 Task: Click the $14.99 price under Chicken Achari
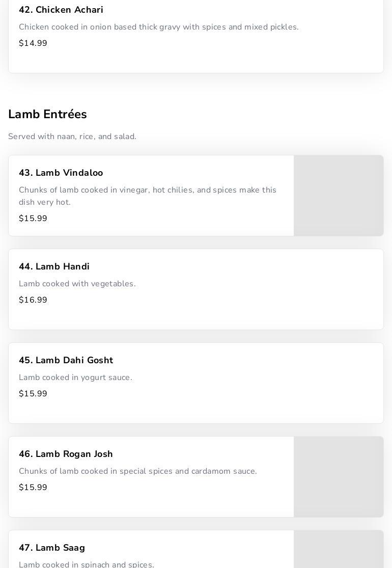(x=33, y=43)
